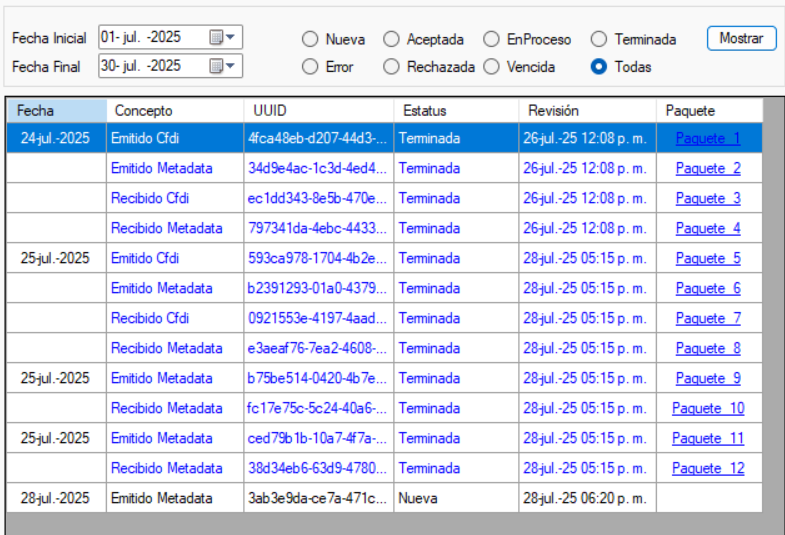
Task: Open the Paquete_2 link
Action: coord(708,168)
